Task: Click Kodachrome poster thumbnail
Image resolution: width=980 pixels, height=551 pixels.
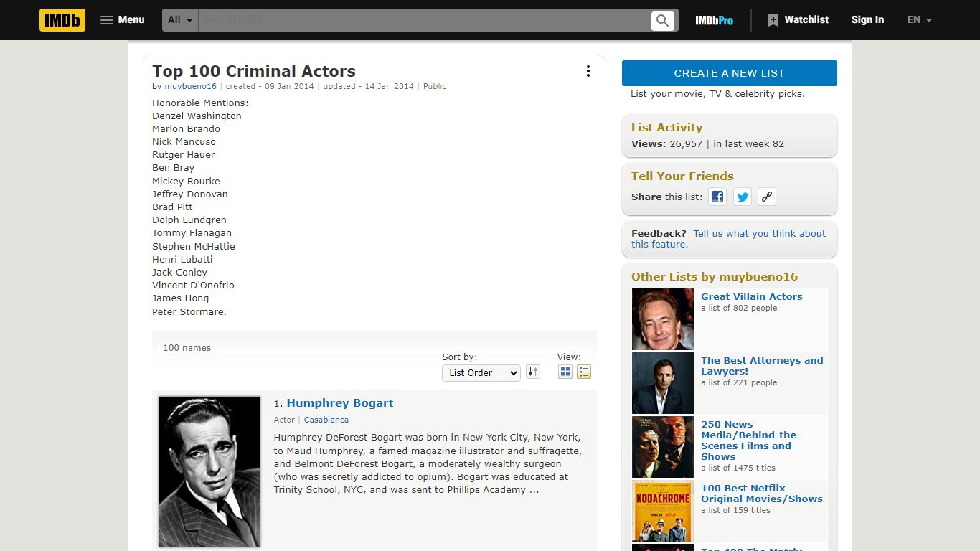Action: click(663, 511)
